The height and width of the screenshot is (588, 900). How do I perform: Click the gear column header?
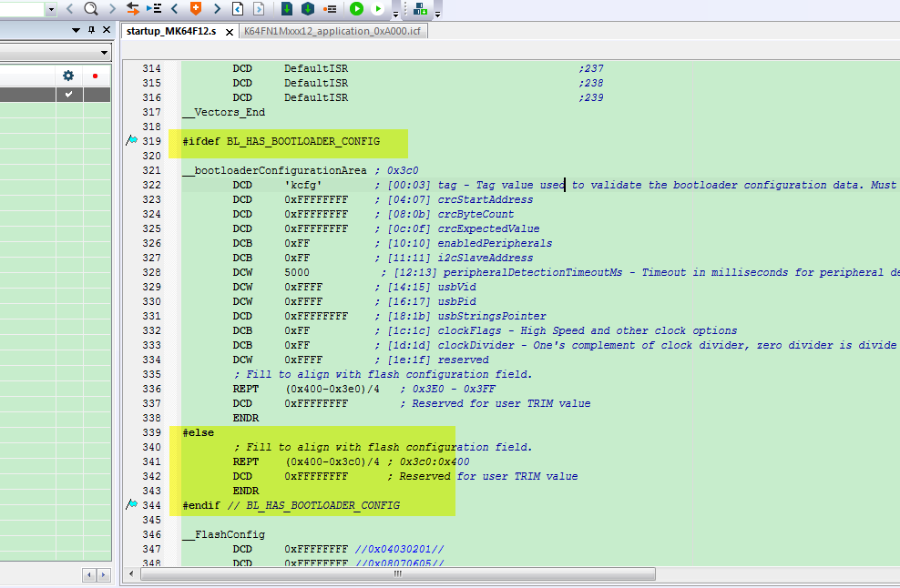click(x=68, y=76)
